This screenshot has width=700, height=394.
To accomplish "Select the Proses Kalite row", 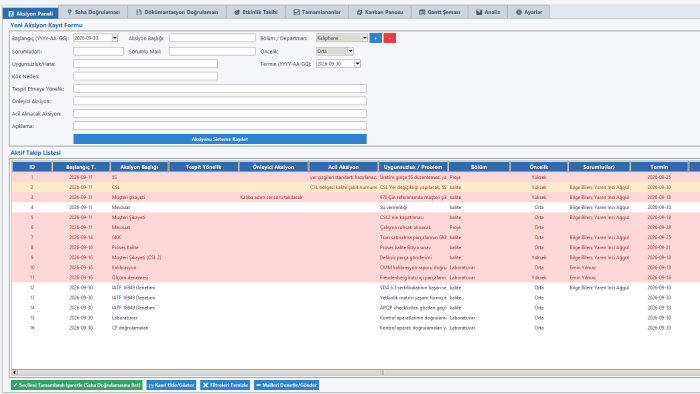I will (x=356, y=247).
